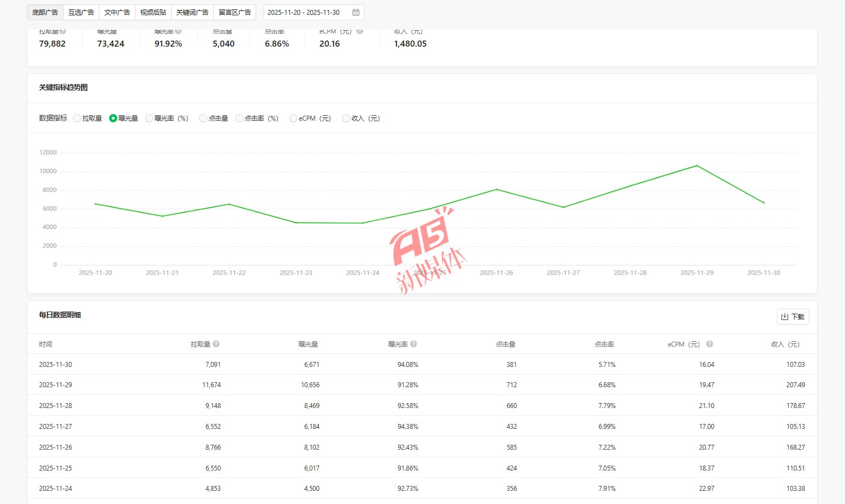
Task: Click help icon beside 拉取量 in table header
Action: click(216, 344)
